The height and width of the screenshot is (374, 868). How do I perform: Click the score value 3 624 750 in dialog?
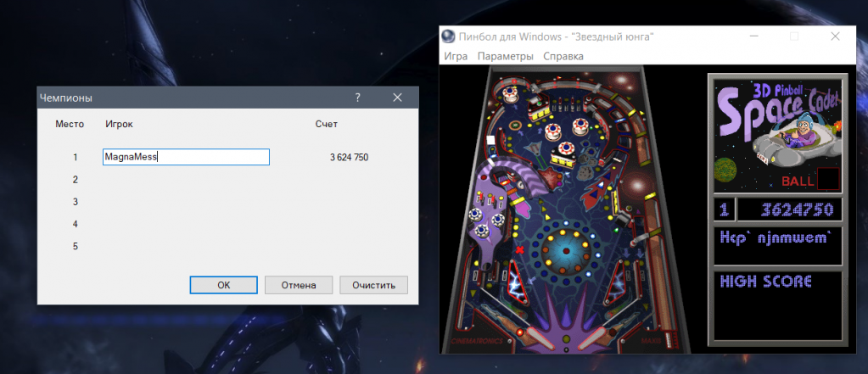(x=349, y=158)
